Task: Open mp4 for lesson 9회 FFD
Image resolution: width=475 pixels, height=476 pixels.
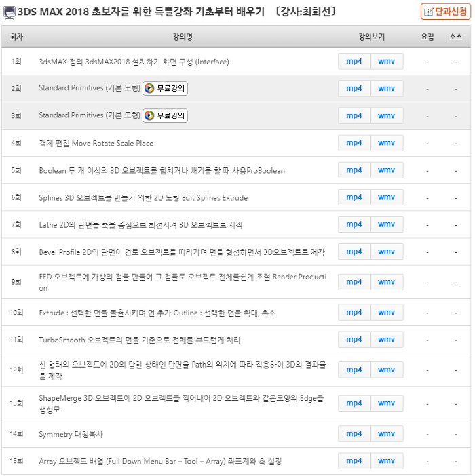Action: [x=354, y=282]
